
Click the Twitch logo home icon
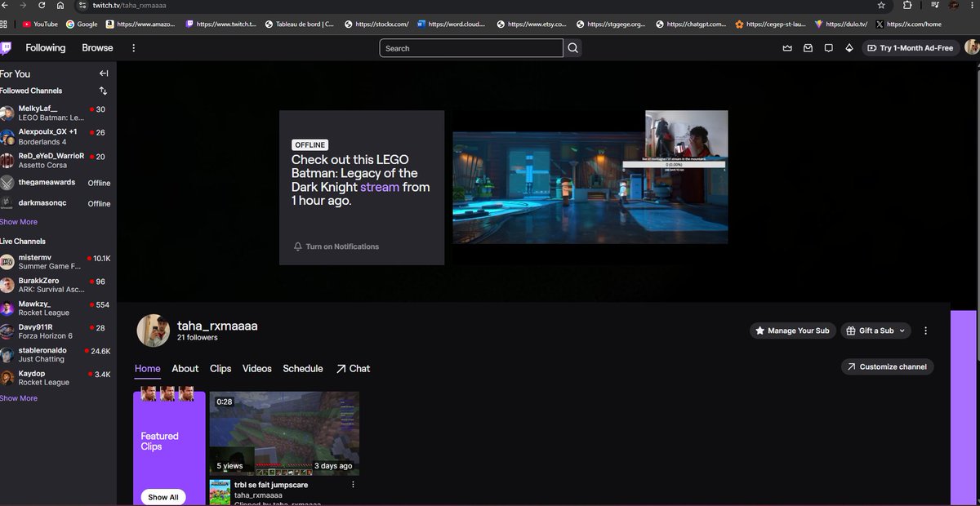pos(6,48)
